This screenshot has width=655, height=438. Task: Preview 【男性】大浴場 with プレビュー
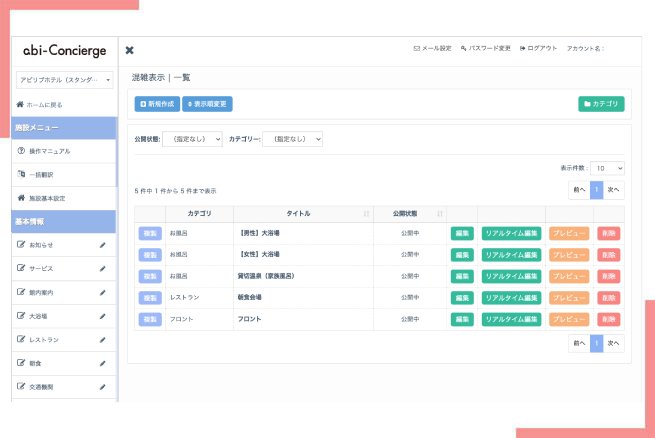point(569,233)
